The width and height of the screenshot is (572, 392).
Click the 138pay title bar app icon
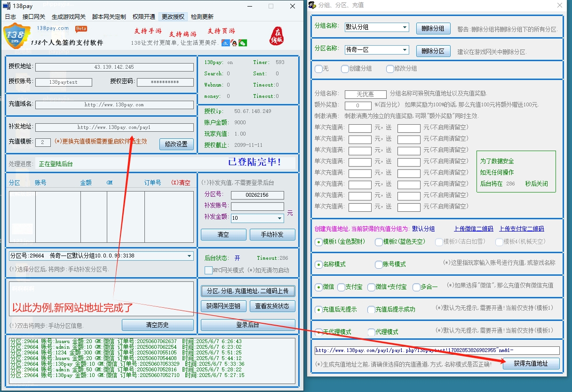coord(7,6)
